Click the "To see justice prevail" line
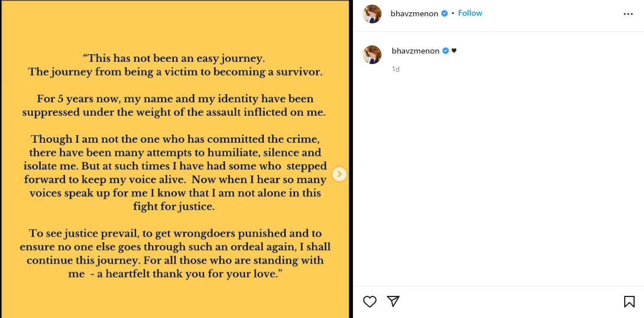The width and height of the screenshot is (644, 318). click(175, 233)
